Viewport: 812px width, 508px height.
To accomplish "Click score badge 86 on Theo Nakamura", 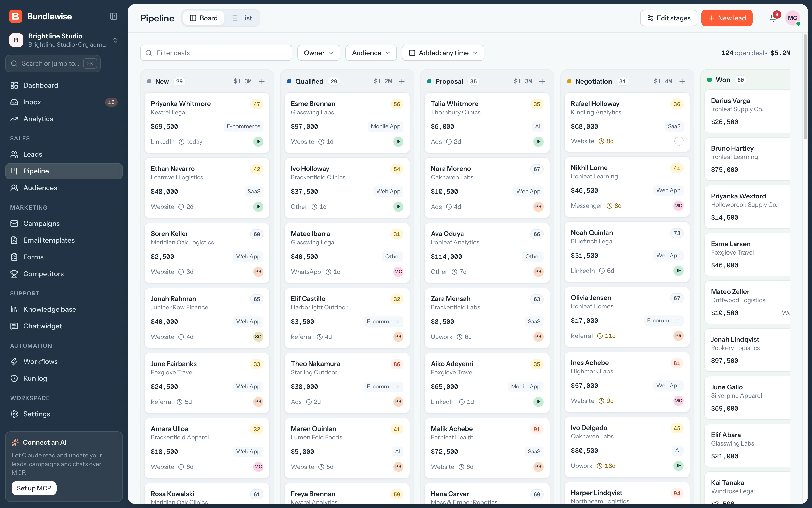I will point(397,364).
